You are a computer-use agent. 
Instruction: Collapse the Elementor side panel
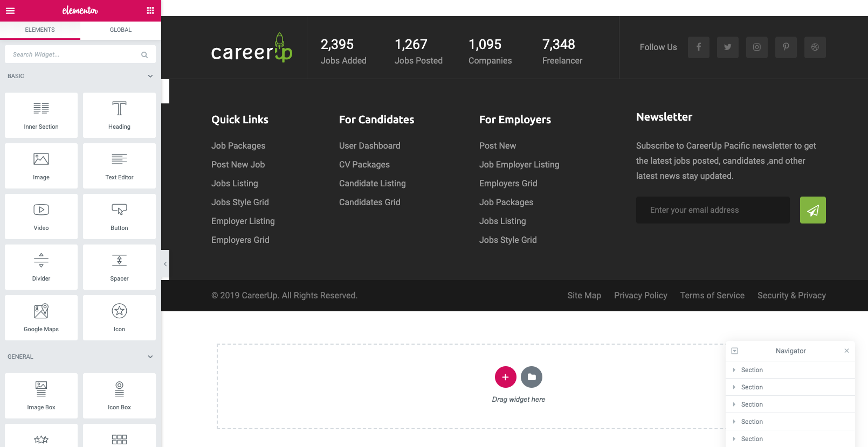(x=165, y=264)
